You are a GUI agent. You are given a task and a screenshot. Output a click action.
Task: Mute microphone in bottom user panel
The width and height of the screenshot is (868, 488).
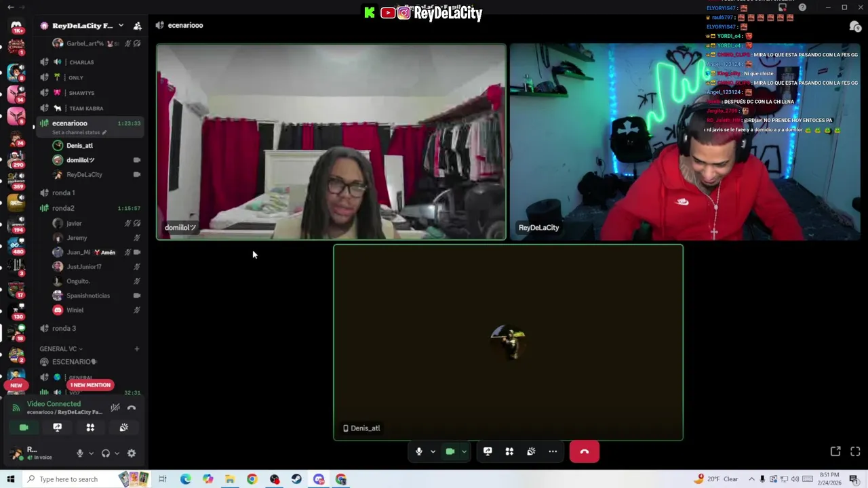[80, 453]
